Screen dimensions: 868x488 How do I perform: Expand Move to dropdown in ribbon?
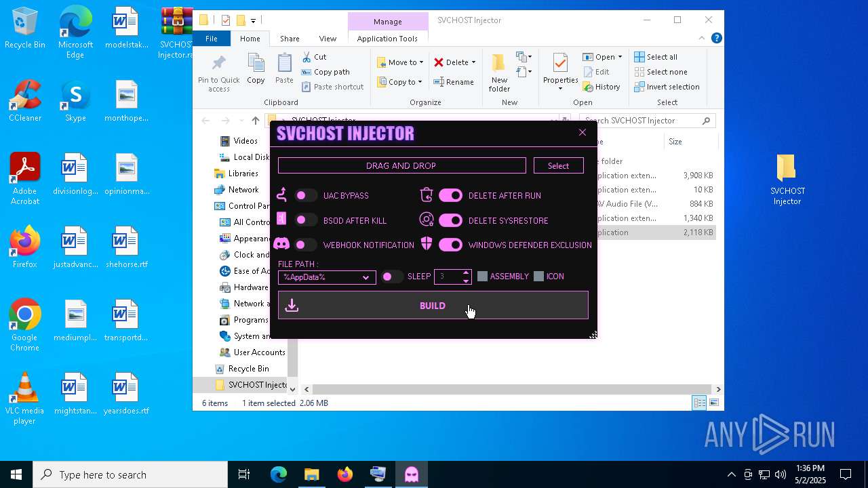pos(421,62)
